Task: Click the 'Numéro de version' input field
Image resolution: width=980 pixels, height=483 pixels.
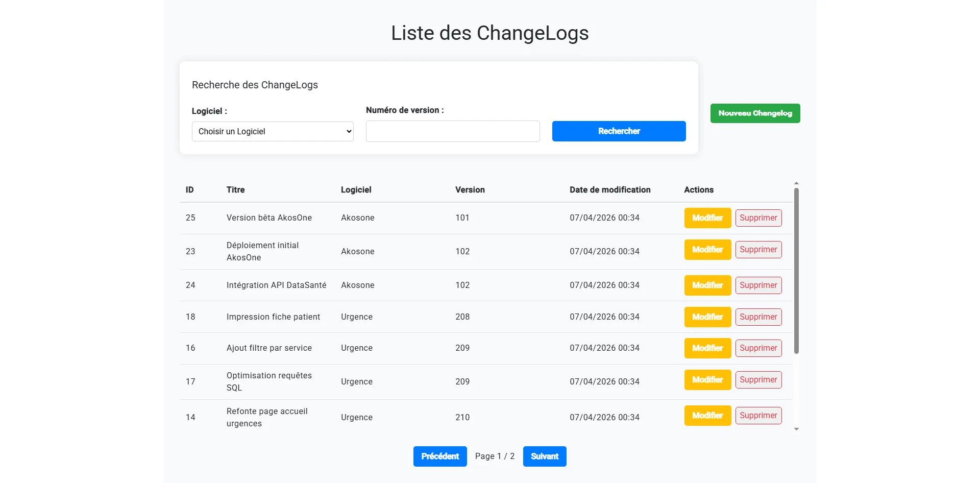Action: tap(452, 131)
